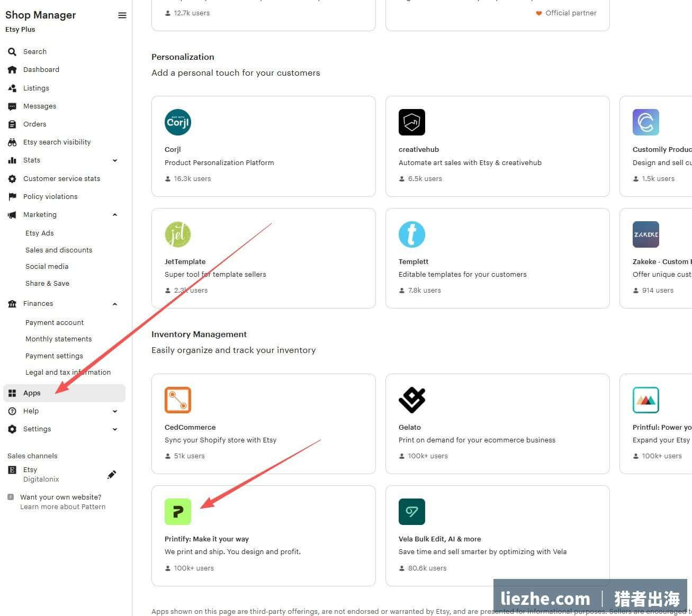This screenshot has width=692, height=616.
Task: Click the CedCommerce app logo
Action: pos(178,400)
